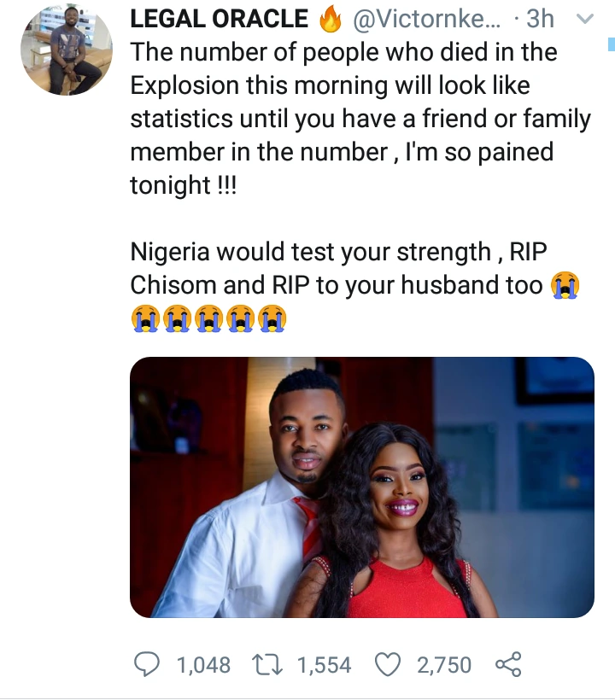Retweet this post using the retweet icon
This screenshot has height=700, width=615.
(x=267, y=665)
